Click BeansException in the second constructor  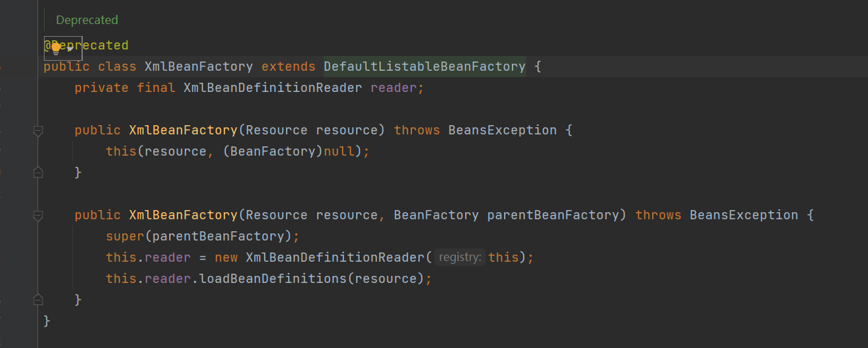pyautogui.click(x=744, y=215)
